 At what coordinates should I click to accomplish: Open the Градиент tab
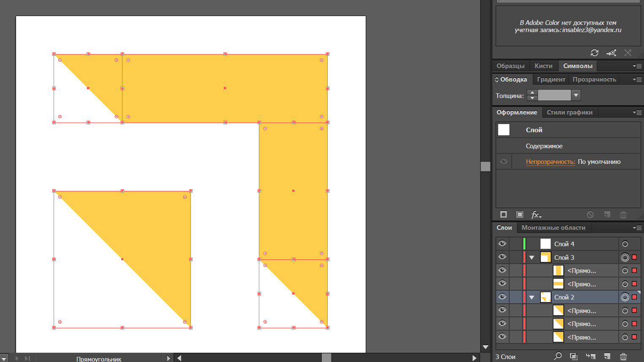coord(551,79)
